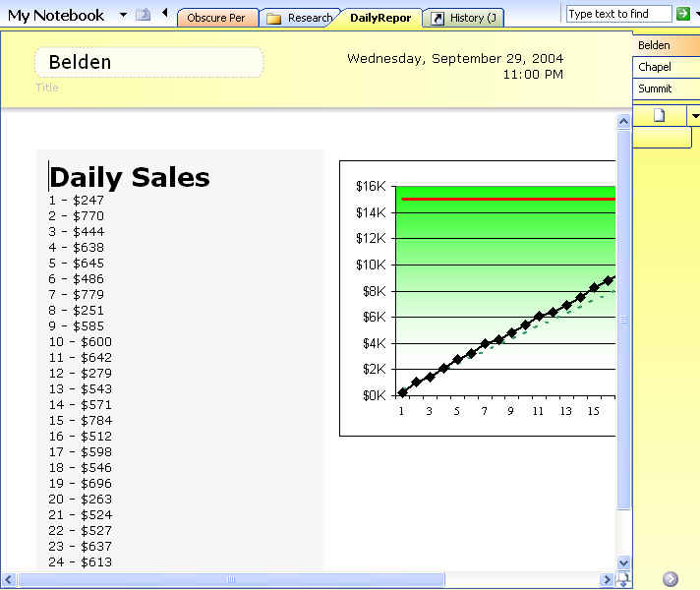
Task: Click the horizontal scrollbar right arrow
Action: (607, 580)
